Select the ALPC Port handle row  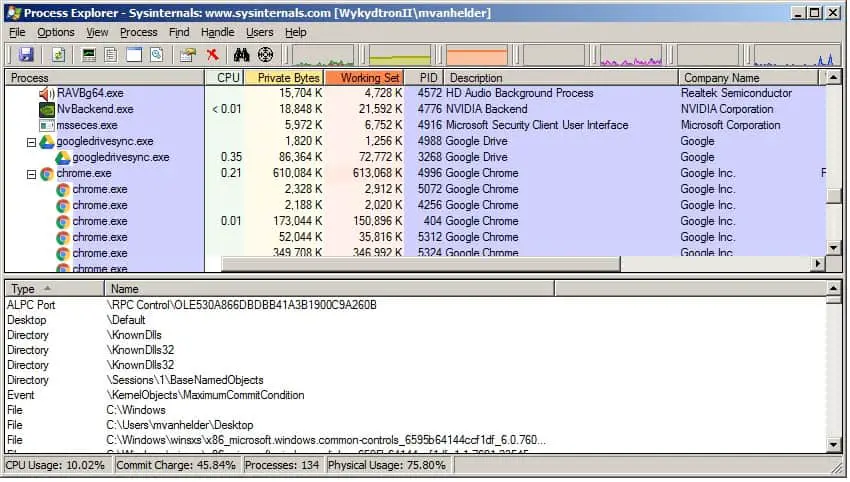point(416,305)
